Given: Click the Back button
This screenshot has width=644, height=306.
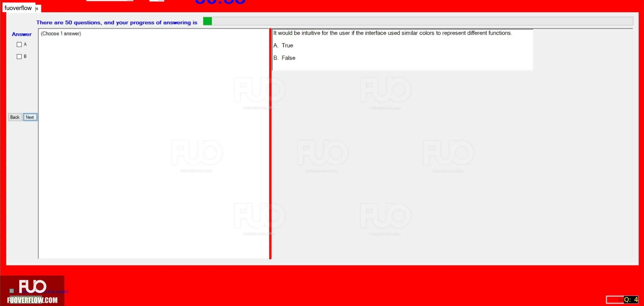Looking at the screenshot, I should pyautogui.click(x=15, y=117).
